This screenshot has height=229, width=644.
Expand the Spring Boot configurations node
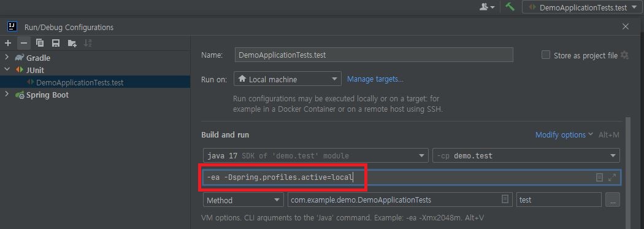pos(7,95)
